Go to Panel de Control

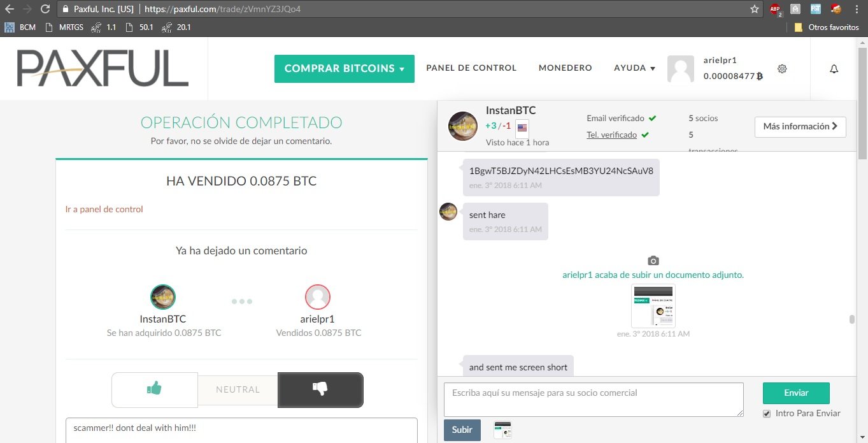(471, 68)
